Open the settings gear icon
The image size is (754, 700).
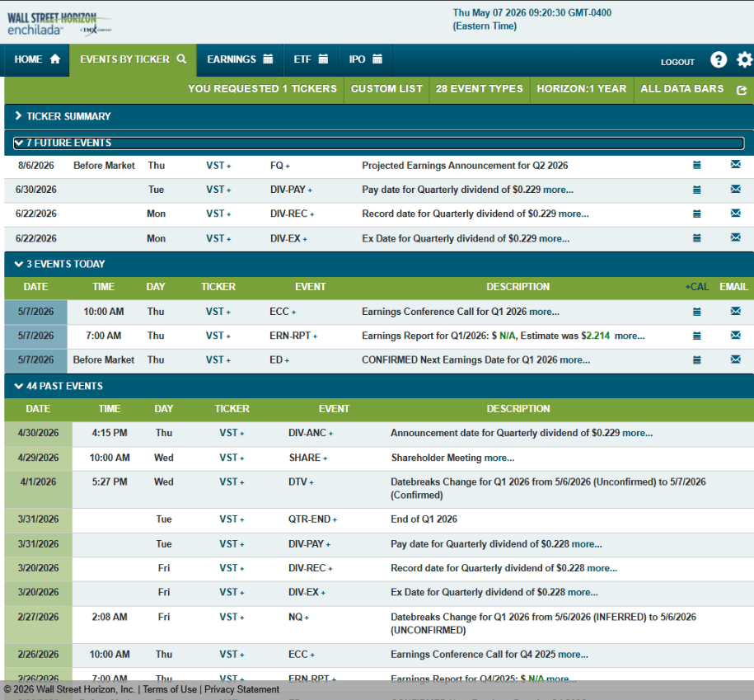pyautogui.click(x=744, y=59)
